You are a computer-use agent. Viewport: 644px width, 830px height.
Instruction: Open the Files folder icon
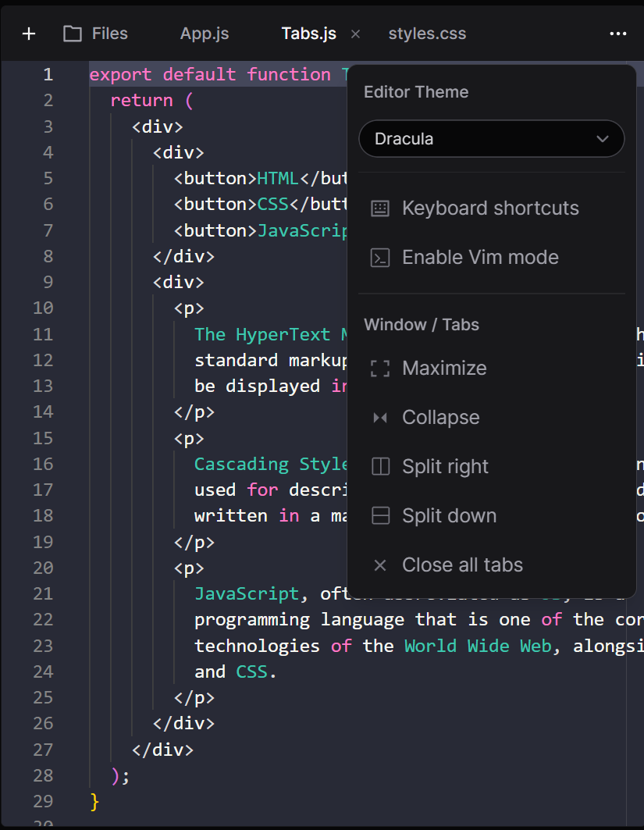[72, 33]
